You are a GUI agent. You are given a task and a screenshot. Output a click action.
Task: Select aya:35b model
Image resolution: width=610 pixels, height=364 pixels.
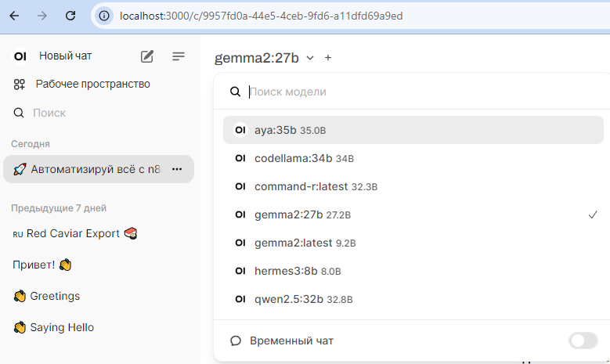pyautogui.click(x=413, y=130)
